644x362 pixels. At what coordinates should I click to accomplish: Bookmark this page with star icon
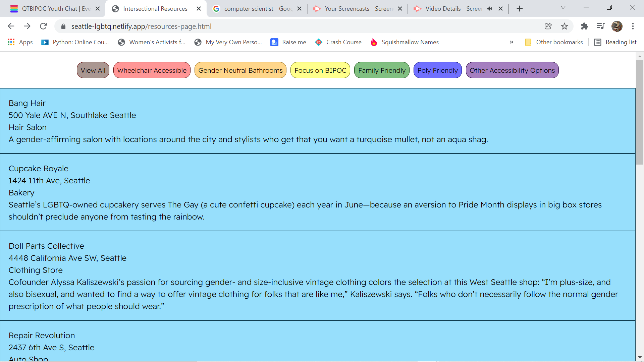[x=565, y=26]
